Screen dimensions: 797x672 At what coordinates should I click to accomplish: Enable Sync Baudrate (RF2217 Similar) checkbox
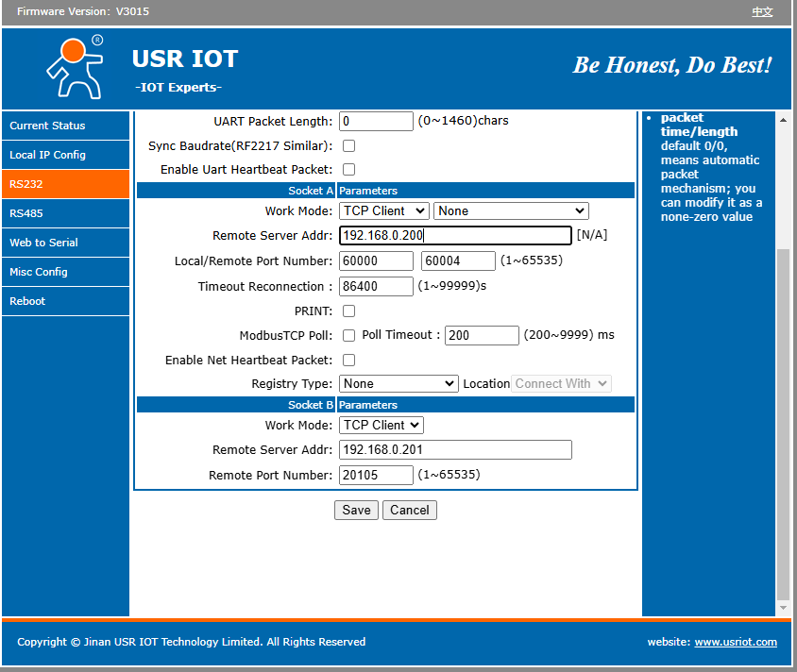click(348, 146)
